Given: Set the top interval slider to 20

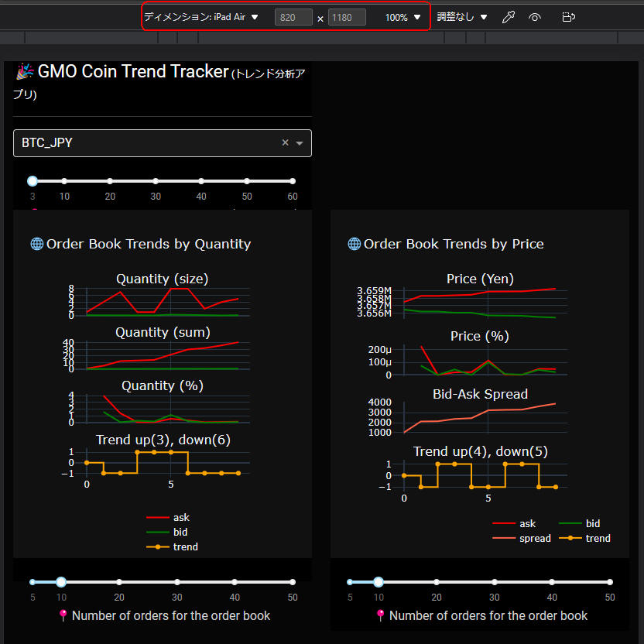Looking at the screenshot, I should click(x=110, y=181).
